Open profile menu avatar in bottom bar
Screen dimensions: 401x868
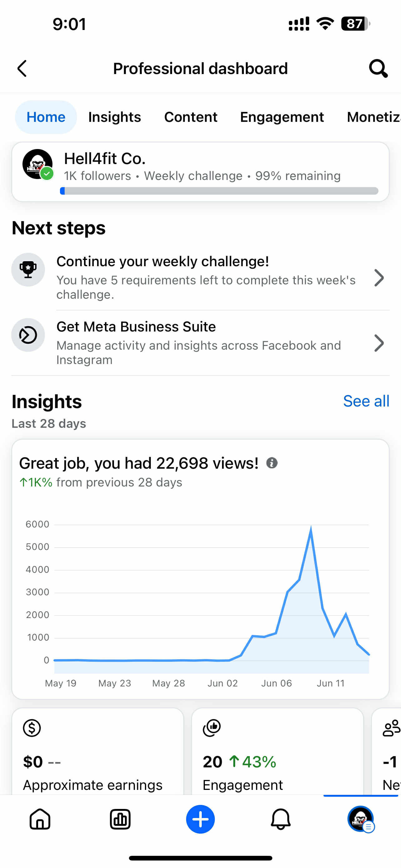click(361, 819)
